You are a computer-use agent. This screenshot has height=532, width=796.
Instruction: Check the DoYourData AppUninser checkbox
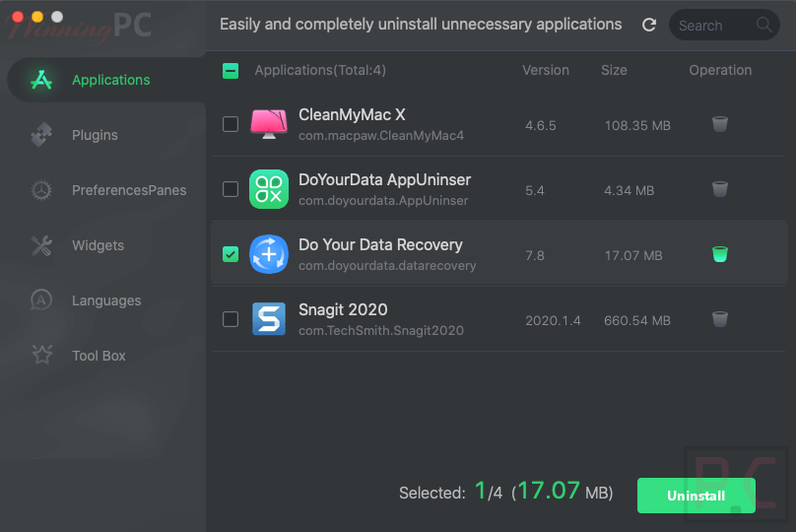tap(231, 189)
